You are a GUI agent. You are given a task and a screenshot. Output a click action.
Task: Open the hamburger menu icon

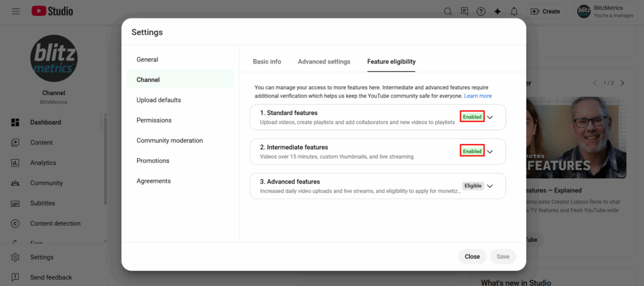tap(16, 11)
